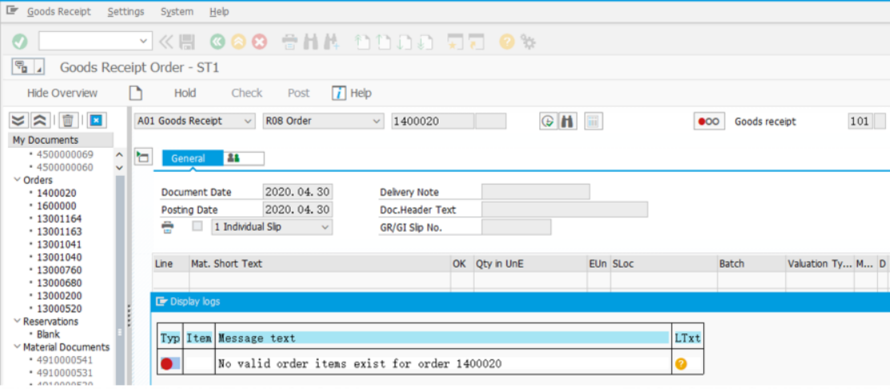Image resolution: width=890 pixels, height=389 pixels.
Task: Click the Find Next binoculars icon
Action: tap(331, 41)
